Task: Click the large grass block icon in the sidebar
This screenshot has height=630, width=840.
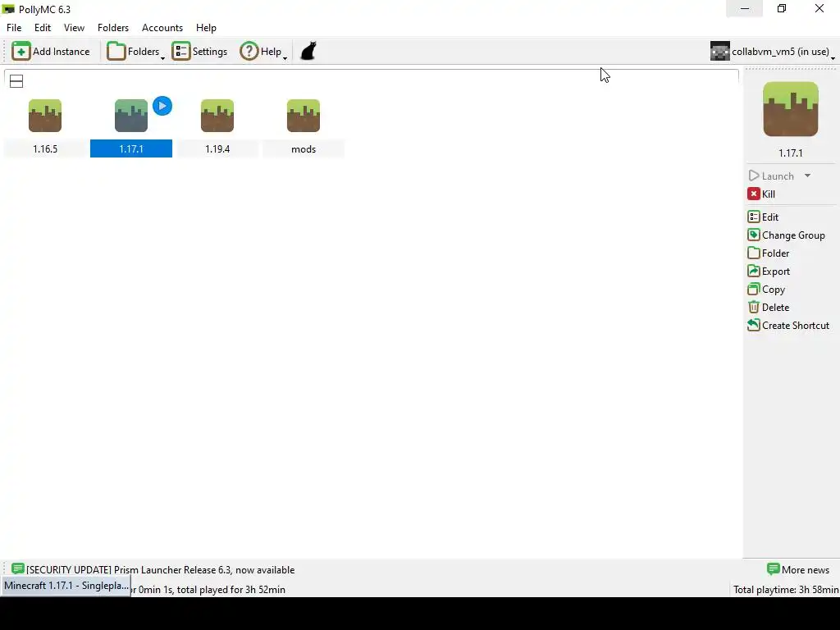Action: 791,109
